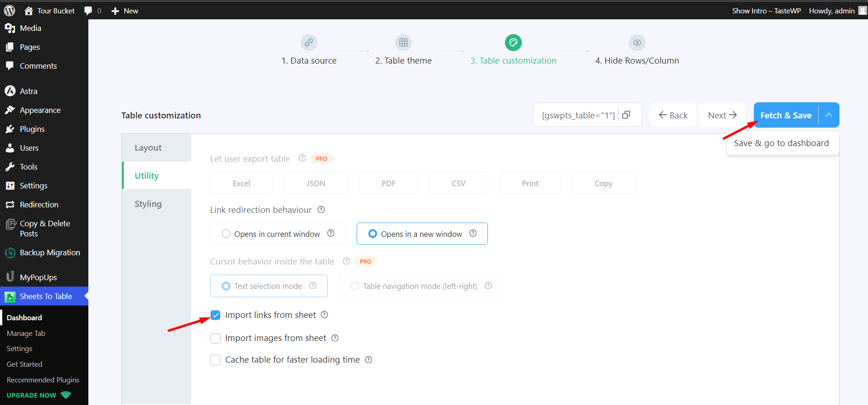Viewport: 868px width, 405px height.
Task: Click help icon for Cache table option
Action: click(369, 360)
